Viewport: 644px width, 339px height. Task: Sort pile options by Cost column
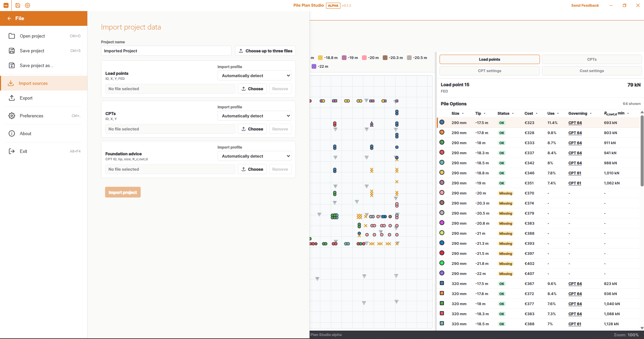pyautogui.click(x=531, y=113)
